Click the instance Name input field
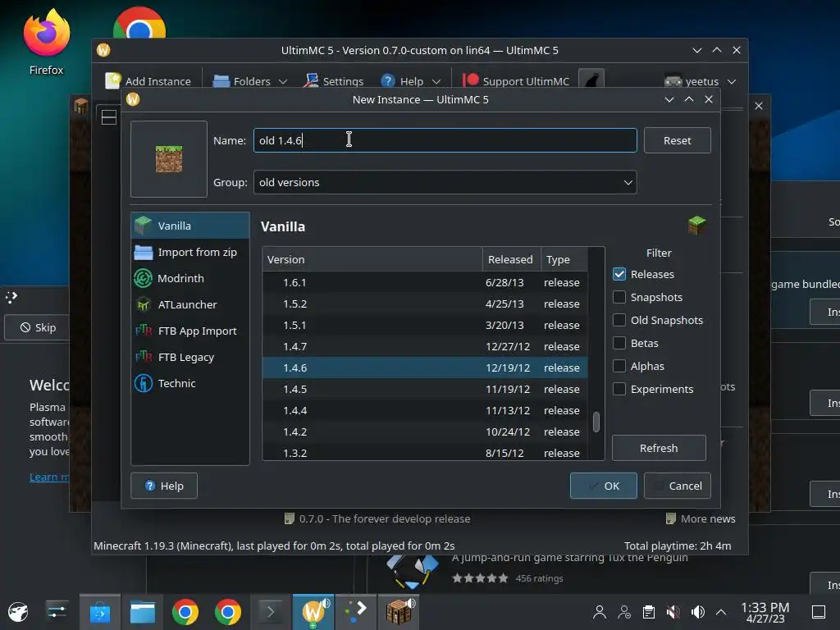Screen dimensions: 840x630 click(445, 140)
